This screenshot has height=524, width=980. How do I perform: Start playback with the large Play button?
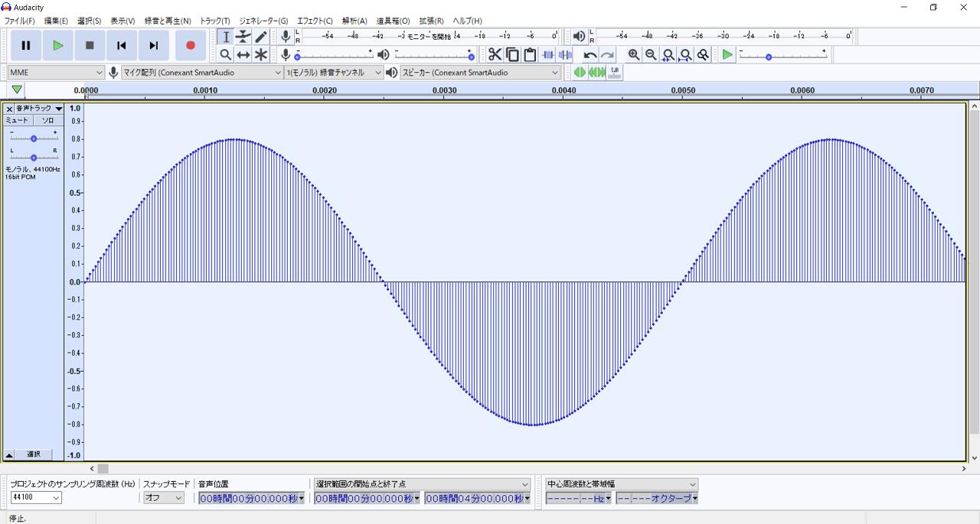58,45
